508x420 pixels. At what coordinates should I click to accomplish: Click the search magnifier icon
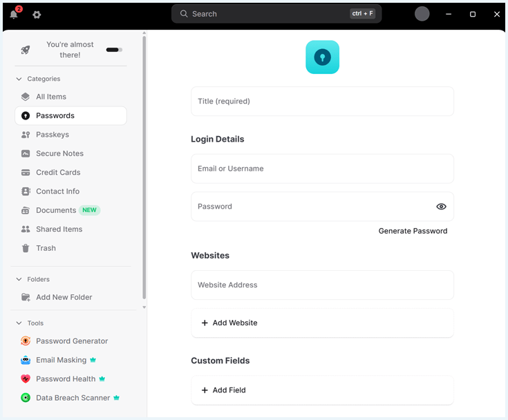click(184, 14)
